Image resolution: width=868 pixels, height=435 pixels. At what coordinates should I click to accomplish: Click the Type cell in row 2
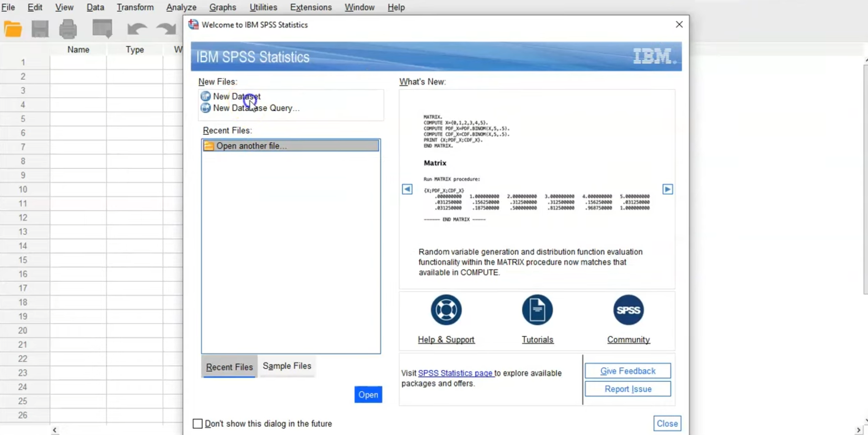tap(135, 76)
